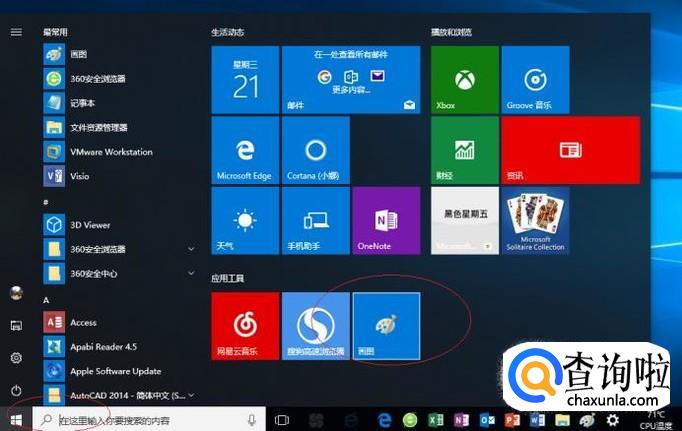The image size is (682, 431).
Task: Toggle the hamburger menu of Start
Action: pos(16,32)
